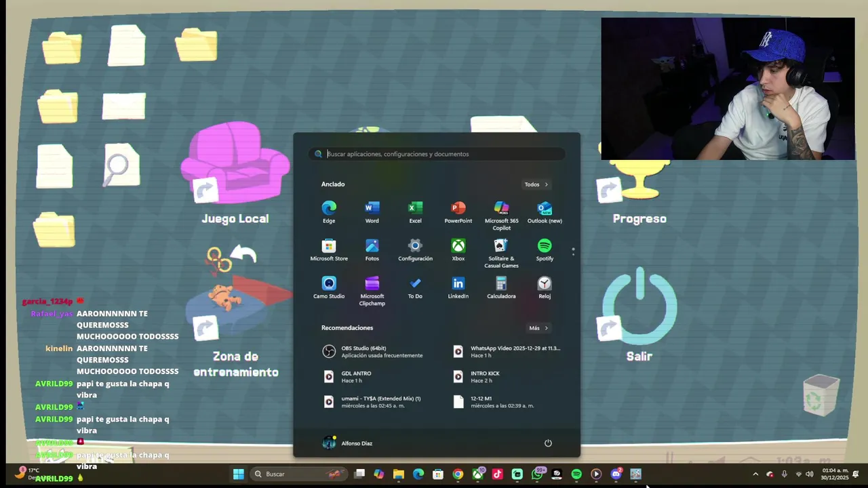
Task: Show Más recommended items
Action: pyautogui.click(x=538, y=328)
